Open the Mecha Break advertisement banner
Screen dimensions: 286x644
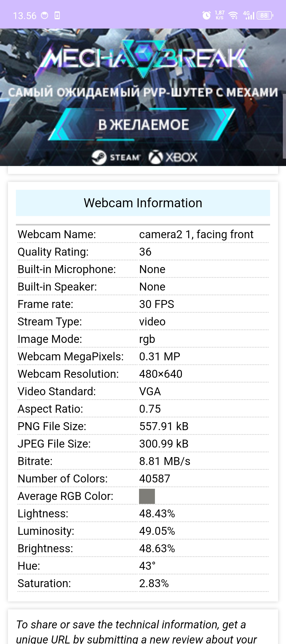143,98
